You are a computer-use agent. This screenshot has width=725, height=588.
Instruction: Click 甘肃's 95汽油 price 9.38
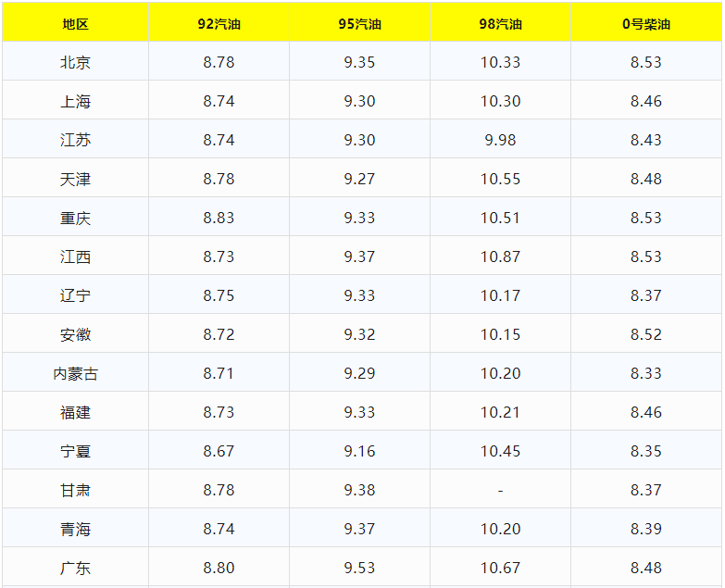click(x=360, y=490)
